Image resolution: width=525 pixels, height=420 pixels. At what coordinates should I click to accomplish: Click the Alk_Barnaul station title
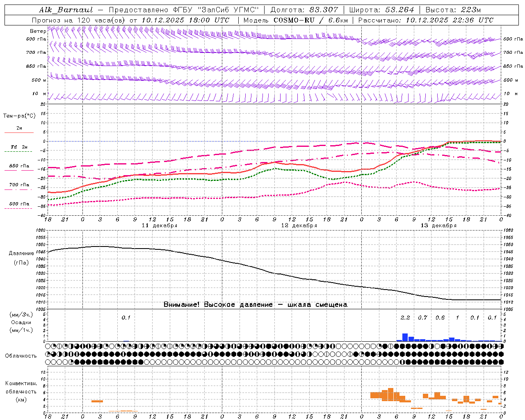coord(66,10)
